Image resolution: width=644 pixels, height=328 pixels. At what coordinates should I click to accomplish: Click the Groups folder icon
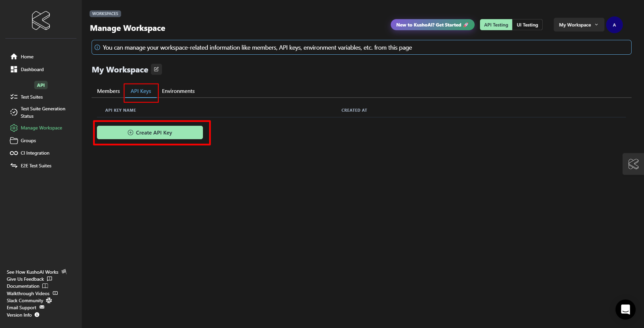coord(14,141)
